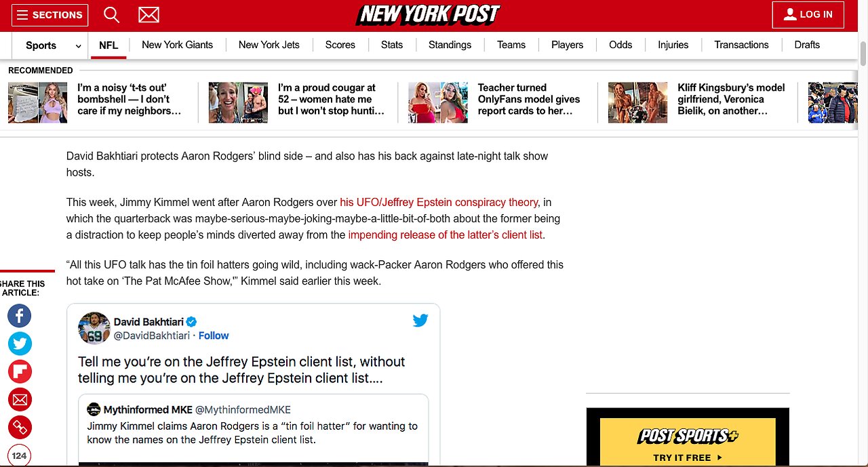
Task: Open the New York Jets tab
Action: 269,45
